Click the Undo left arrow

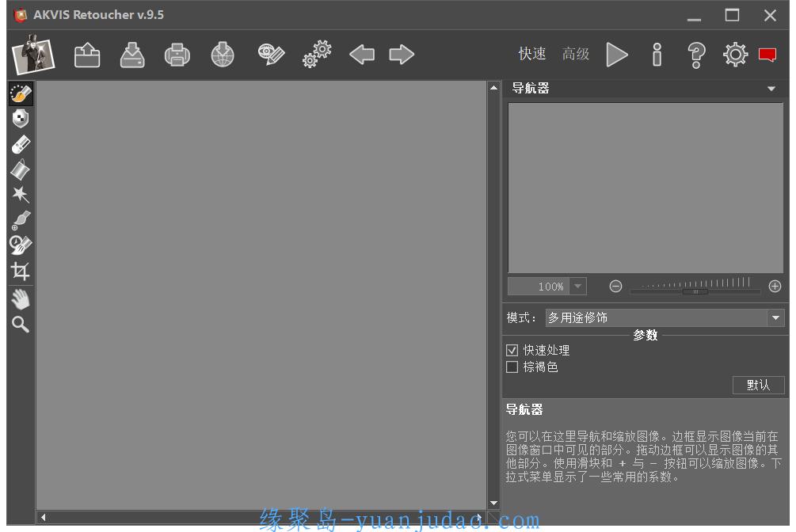coord(362,55)
